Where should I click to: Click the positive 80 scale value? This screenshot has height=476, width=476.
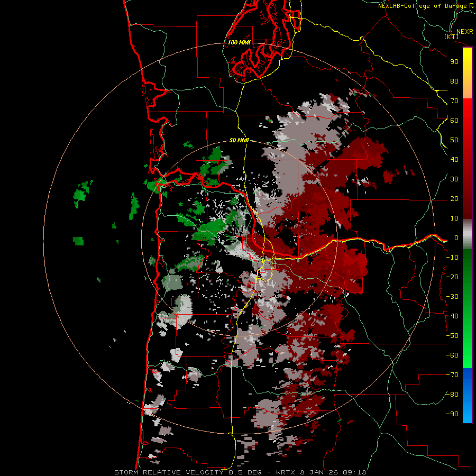[x=454, y=81]
